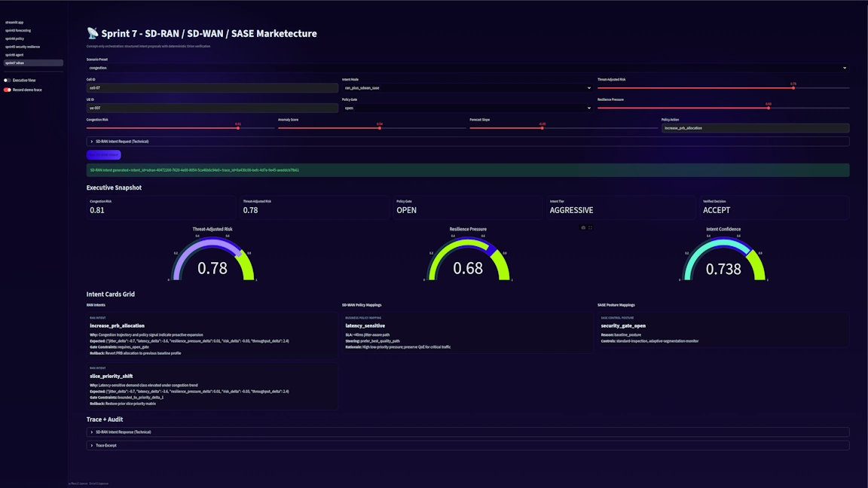The height and width of the screenshot is (488, 868).
Task: Click the Threat-Adjusted Risk slider handle
Action: [793, 87]
